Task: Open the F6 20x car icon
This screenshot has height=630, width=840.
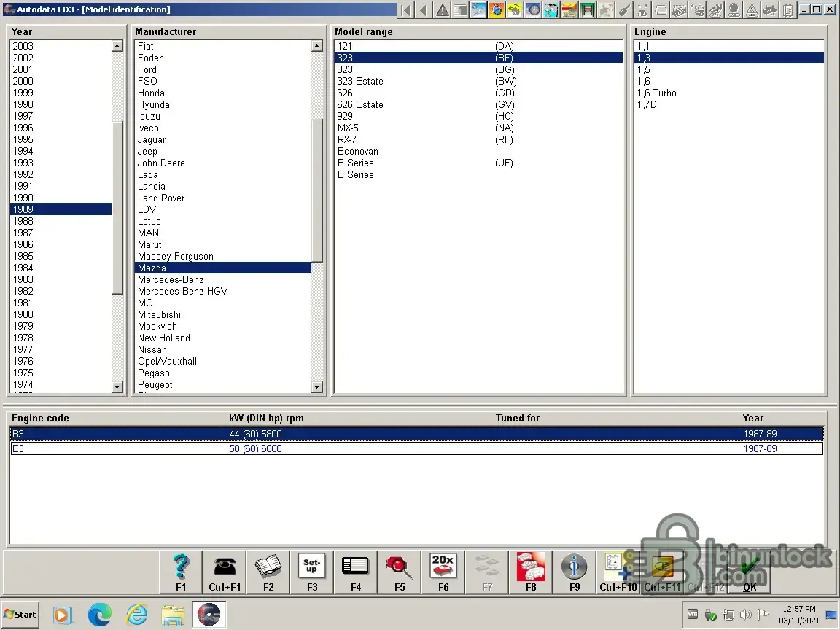Action: pos(443,572)
